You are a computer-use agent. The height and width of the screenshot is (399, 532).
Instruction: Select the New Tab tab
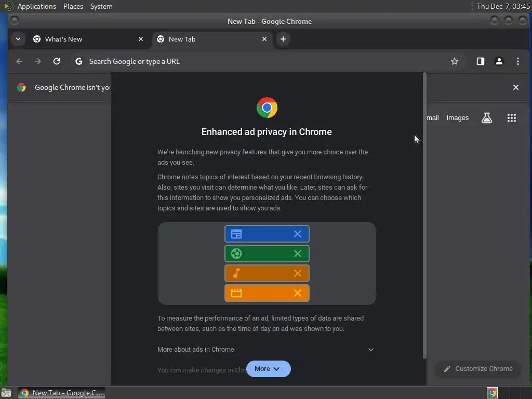(212, 39)
